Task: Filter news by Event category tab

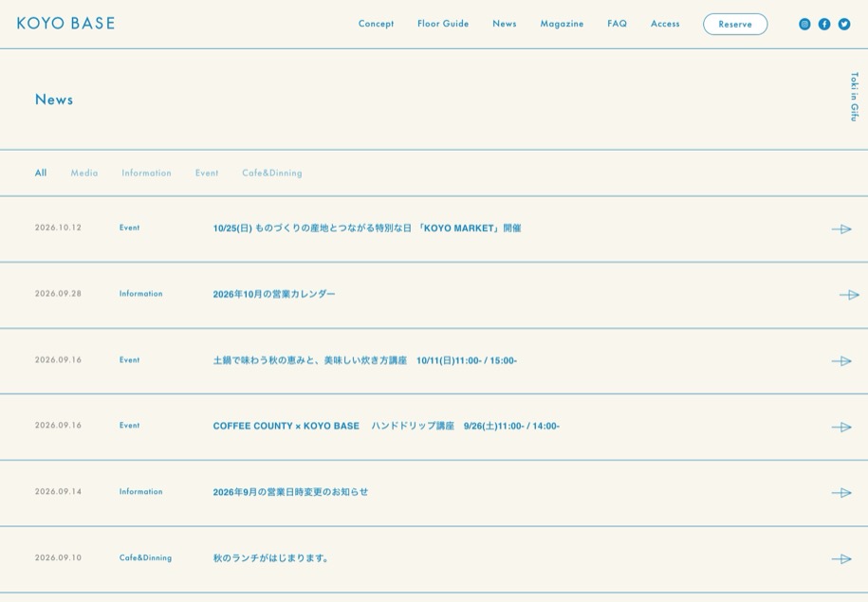Action: [207, 173]
